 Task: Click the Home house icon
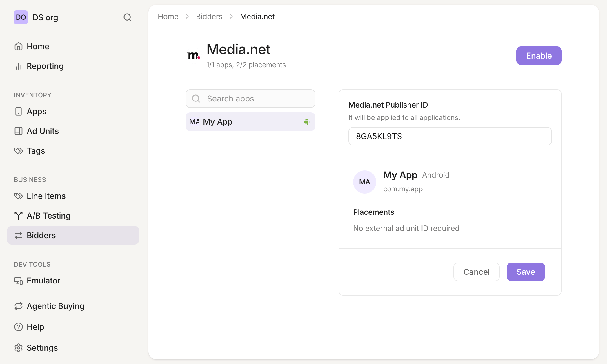tap(19, 46)
